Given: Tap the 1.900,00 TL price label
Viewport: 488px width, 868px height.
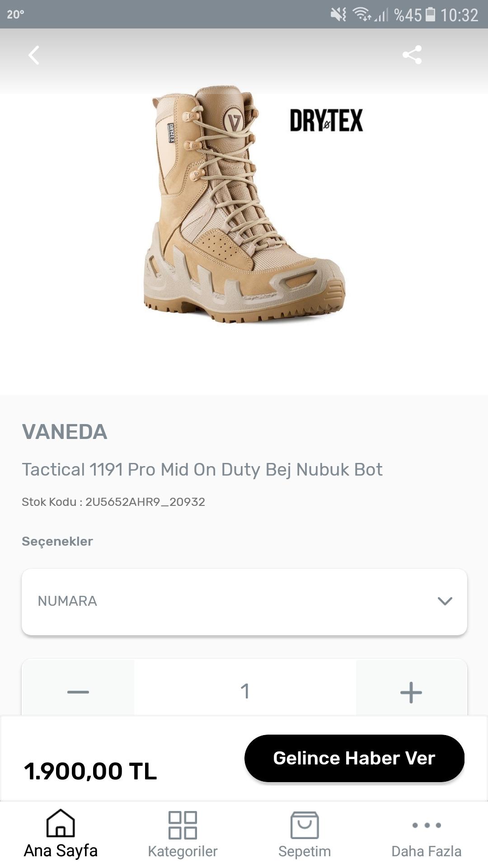Looking at the screenshot, I should (90, 771).
